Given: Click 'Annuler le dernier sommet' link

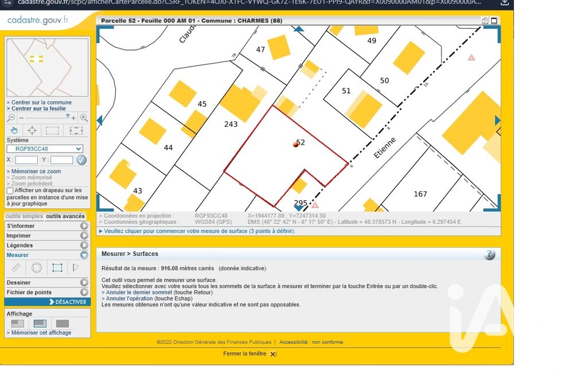Looking at the screenshot, I should [140, 292].
